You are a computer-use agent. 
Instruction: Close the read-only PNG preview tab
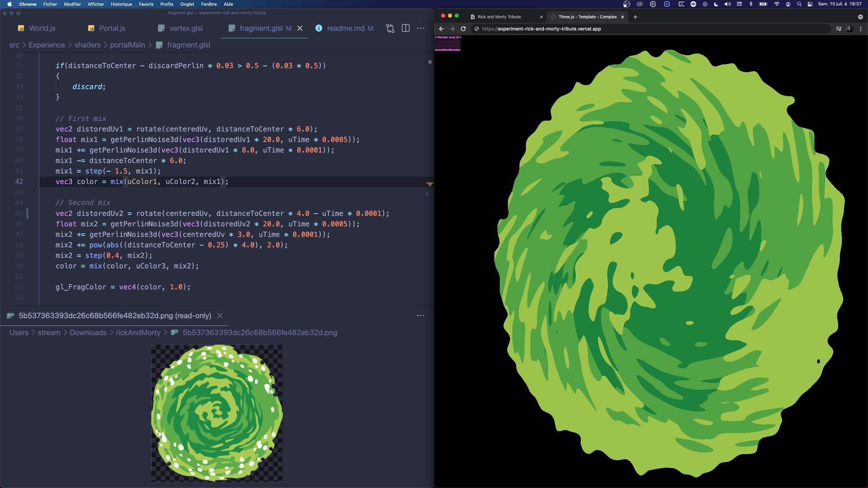click(x=220, y=316)
